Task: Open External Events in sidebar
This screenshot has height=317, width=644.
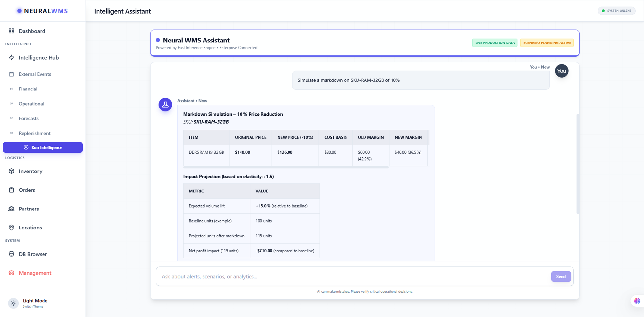Action: click(35, 74)
